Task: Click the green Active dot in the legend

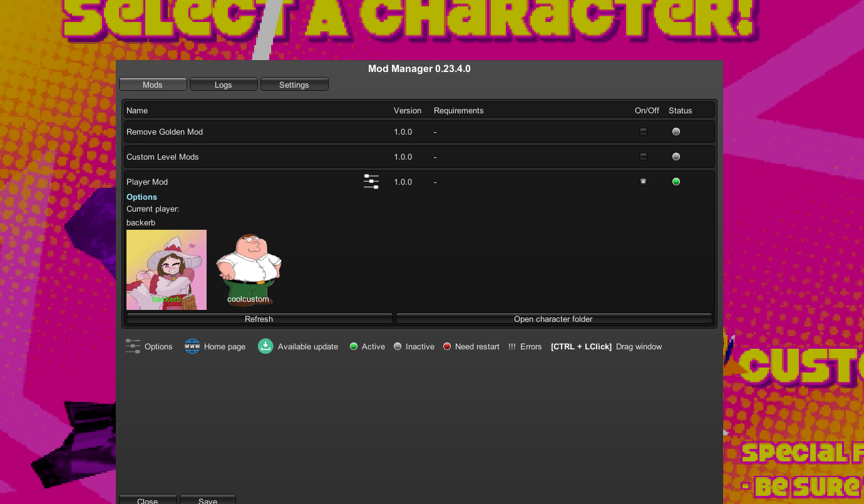Action: pyautogui.click(x=354, y=346)
